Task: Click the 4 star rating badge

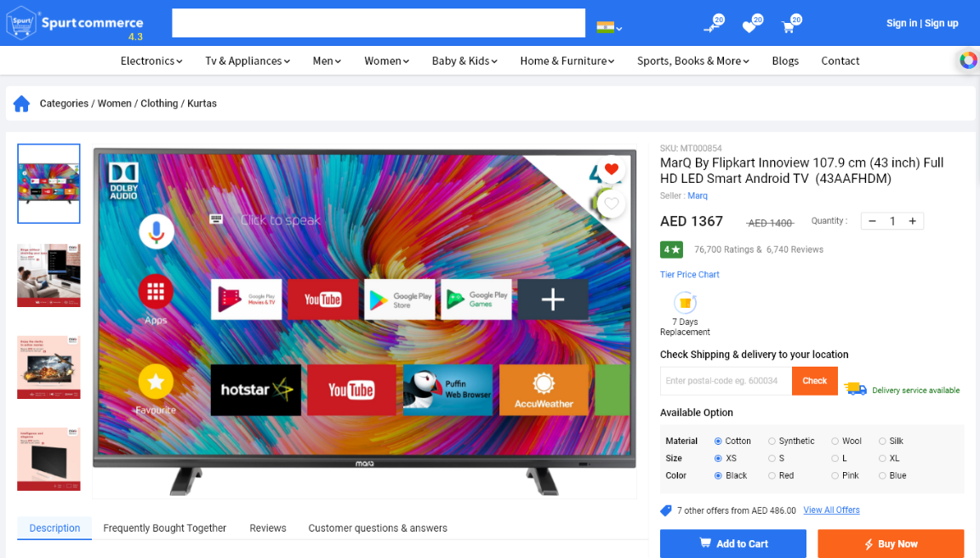Action: [x=671, y=249]
